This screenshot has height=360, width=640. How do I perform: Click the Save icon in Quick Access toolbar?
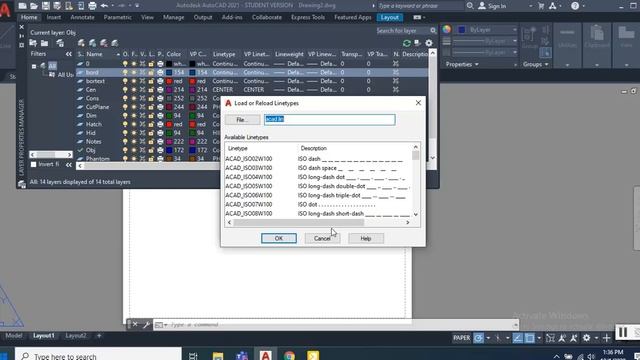[x=45, y=6]
